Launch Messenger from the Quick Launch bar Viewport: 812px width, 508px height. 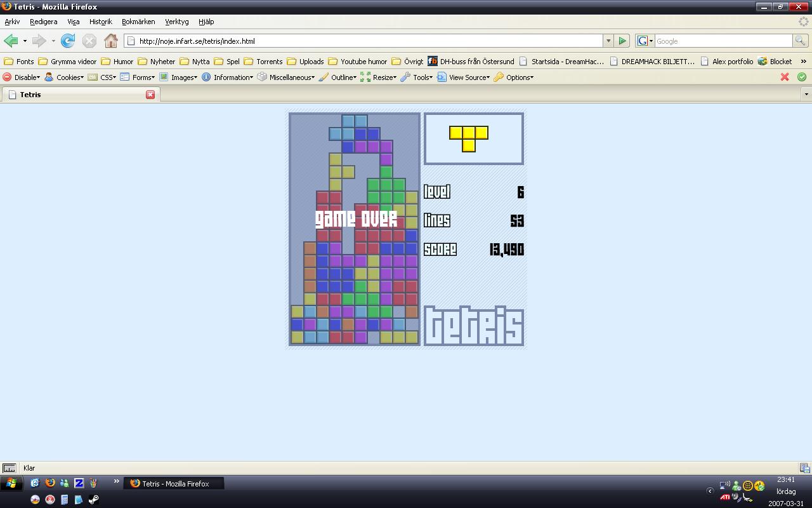pyautogui.click(x=64, y=483)
